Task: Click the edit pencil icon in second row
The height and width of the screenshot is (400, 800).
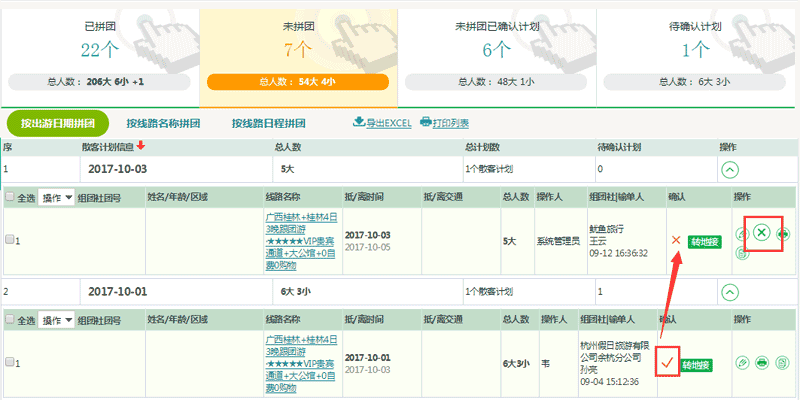Action: click(741, 362)
